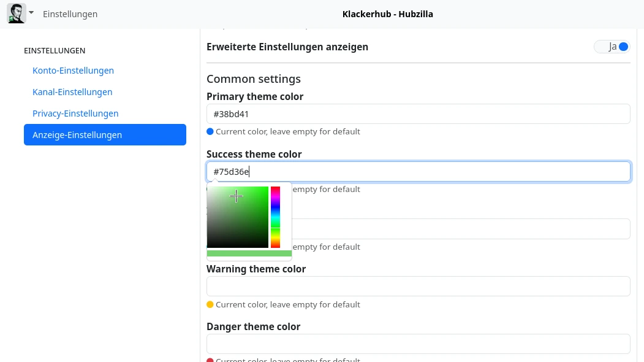Click the yellow current-color dot under Warning
Screen dimensions: 644x362
pyautogui.click(x=210, y=304)
